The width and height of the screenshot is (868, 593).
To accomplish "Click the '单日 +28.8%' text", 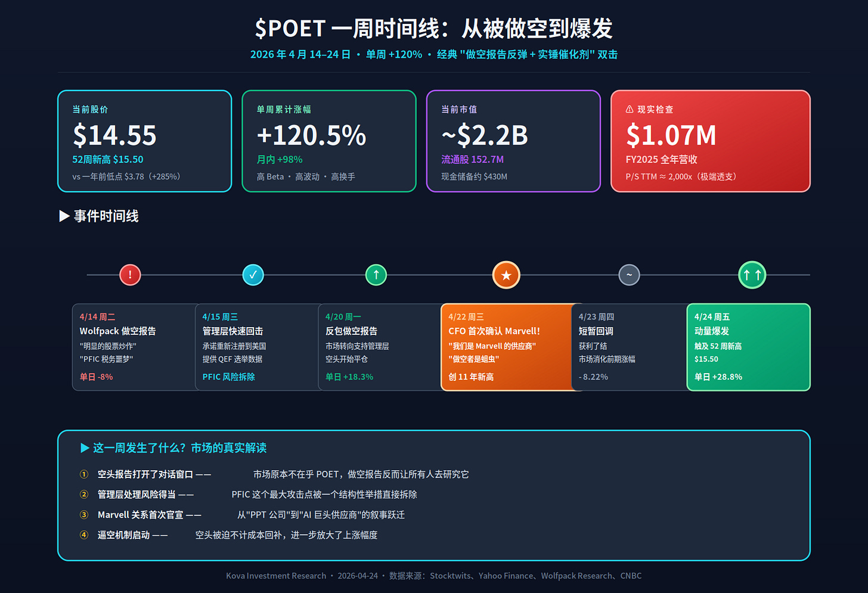I will pyautogui.click(x=718, y=377).
